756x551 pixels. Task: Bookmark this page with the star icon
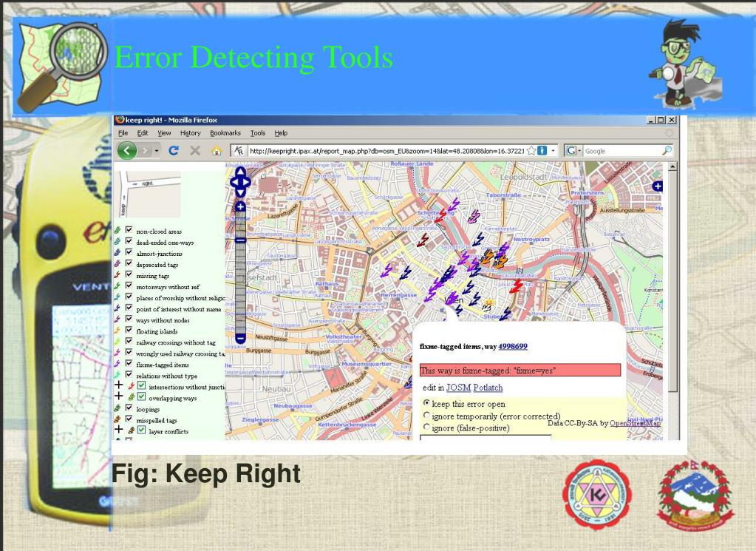(531, 151)
